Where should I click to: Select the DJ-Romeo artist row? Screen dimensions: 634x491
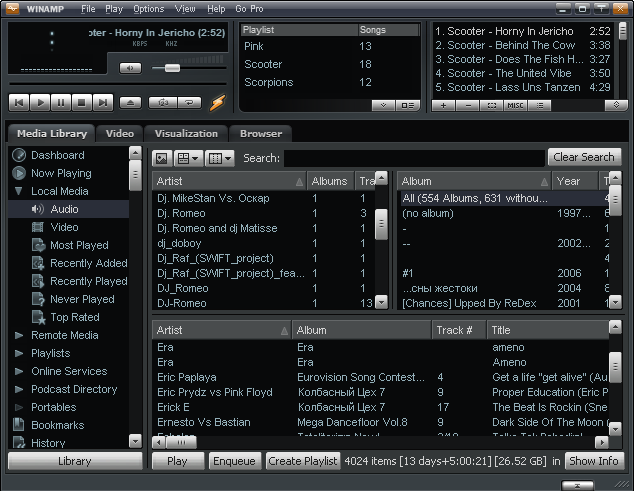263,303
